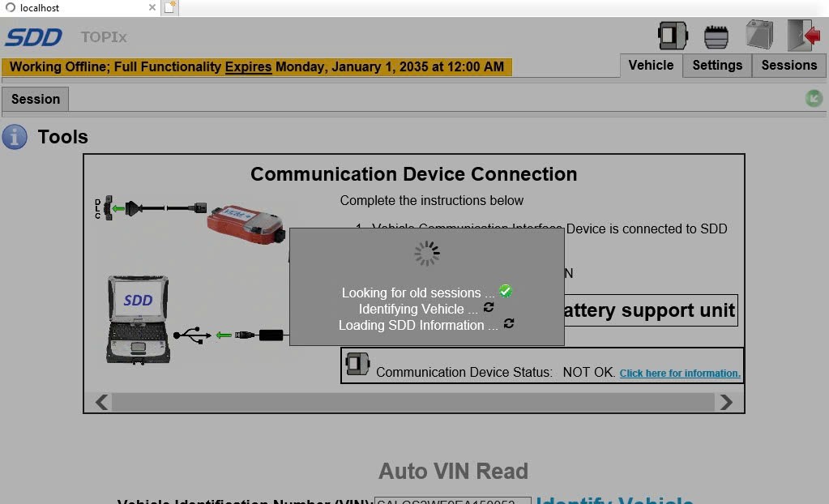
Task: Open the Sessions tab
Action: [788, 66]
